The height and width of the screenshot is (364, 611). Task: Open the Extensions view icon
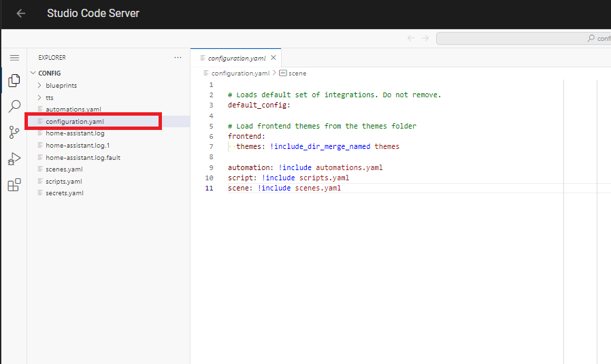(x=14, y=185)
